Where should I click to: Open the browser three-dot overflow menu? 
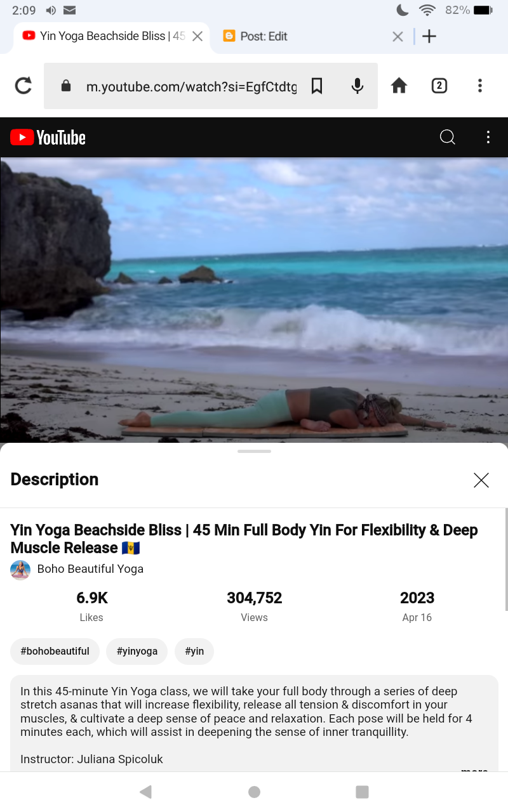click(x=480, y=86)
